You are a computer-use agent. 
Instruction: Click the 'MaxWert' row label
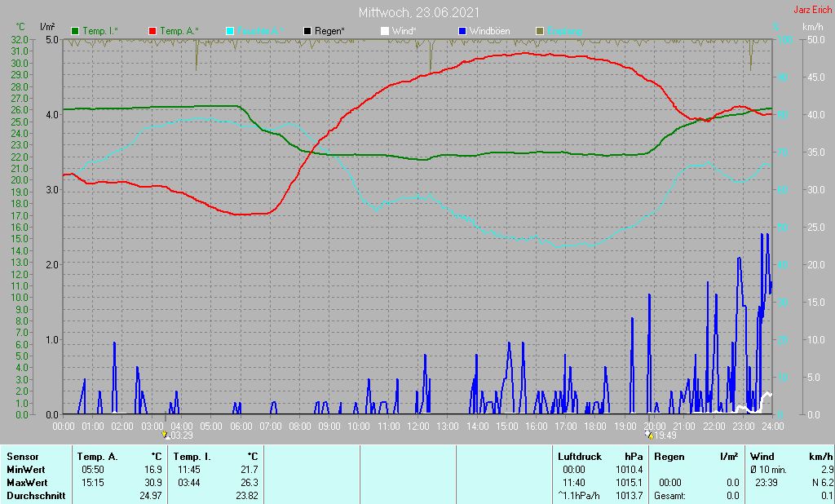tap(27, 483)
